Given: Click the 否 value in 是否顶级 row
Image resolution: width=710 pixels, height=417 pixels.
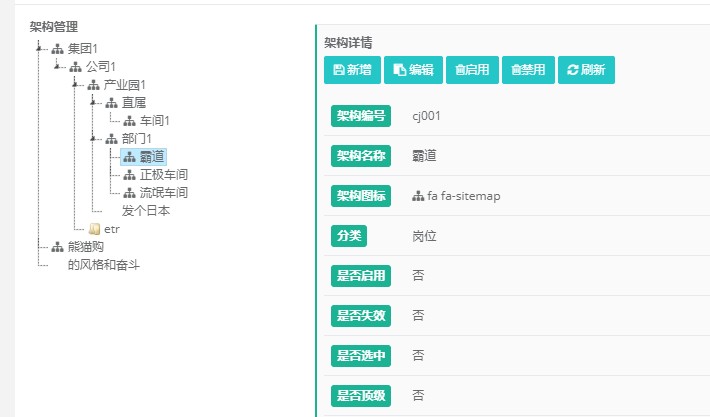Looking at the screenshot, I should point(418,396).
